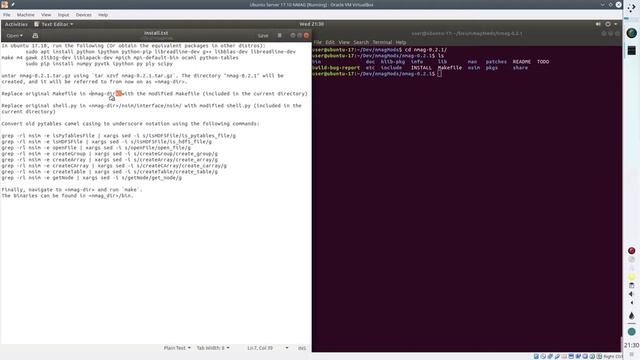
Task: Minimize the Text Editor window
Action: point(292,36)
